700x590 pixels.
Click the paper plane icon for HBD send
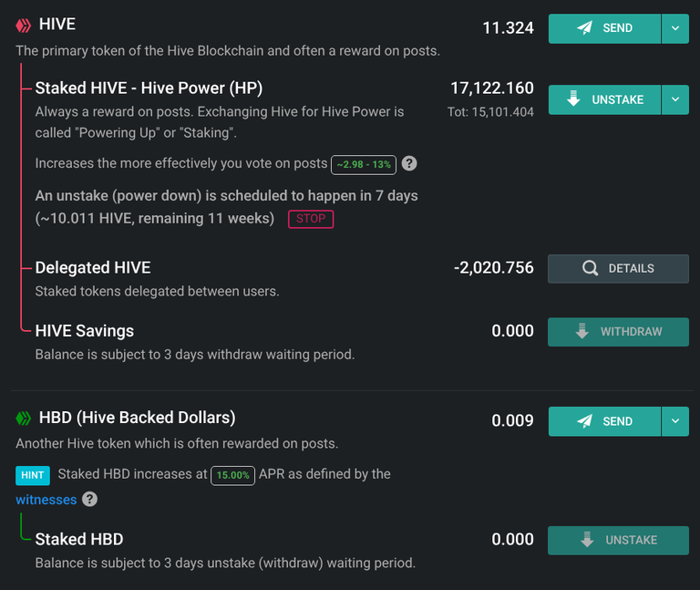584,421
